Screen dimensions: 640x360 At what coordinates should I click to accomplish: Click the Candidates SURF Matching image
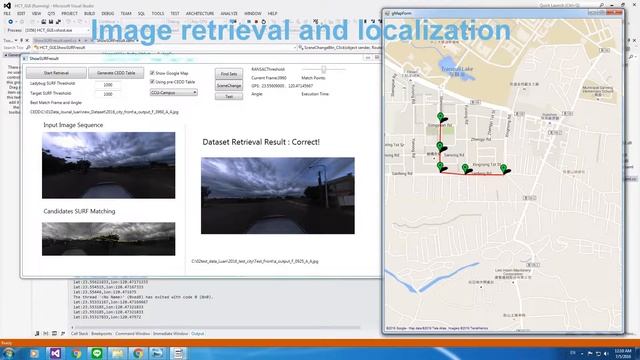coord(109,239)
